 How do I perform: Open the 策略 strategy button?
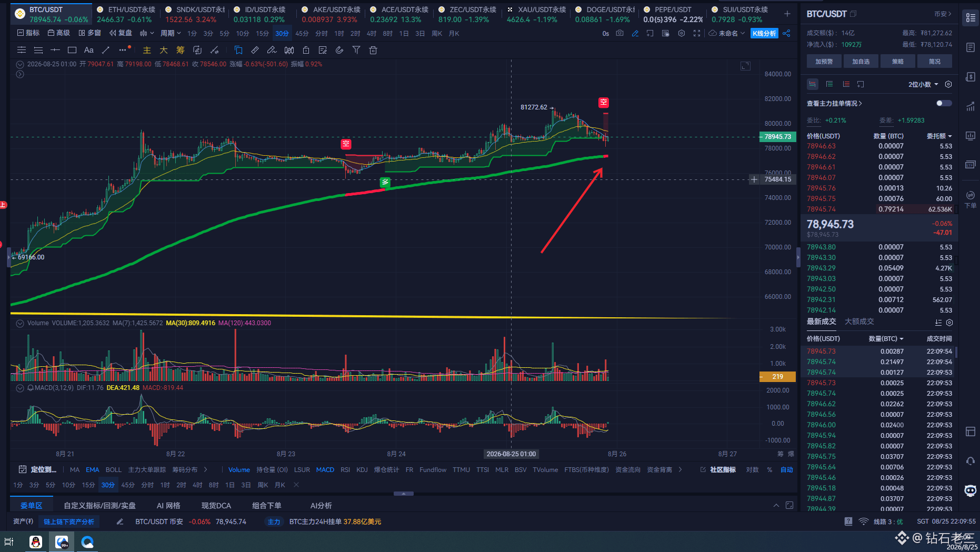click(898, 62)
